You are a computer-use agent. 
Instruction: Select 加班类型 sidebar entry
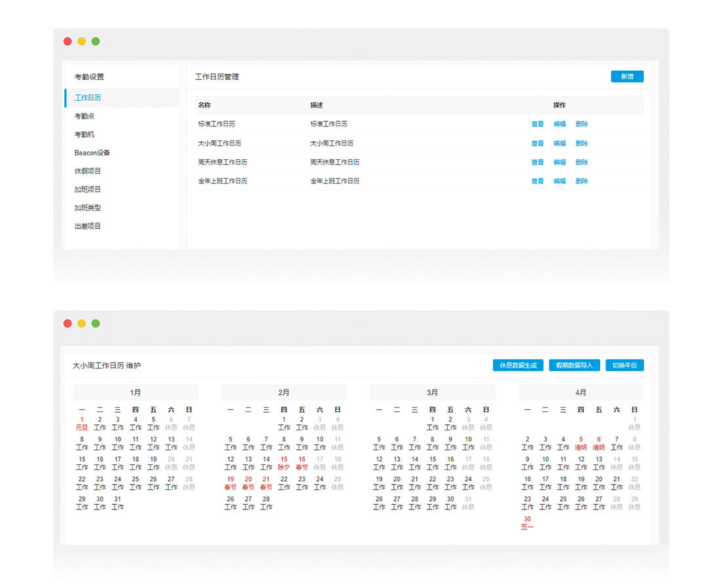(88, 208)
